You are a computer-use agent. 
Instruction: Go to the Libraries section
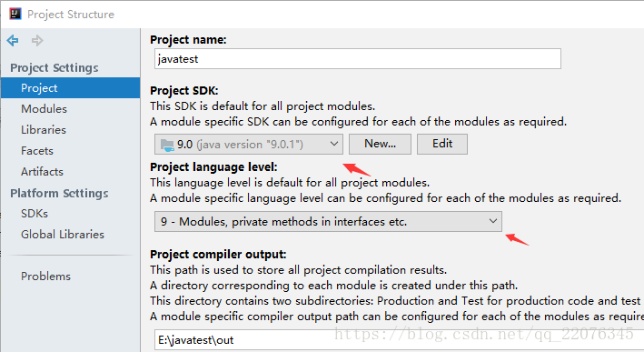(44, 130)
